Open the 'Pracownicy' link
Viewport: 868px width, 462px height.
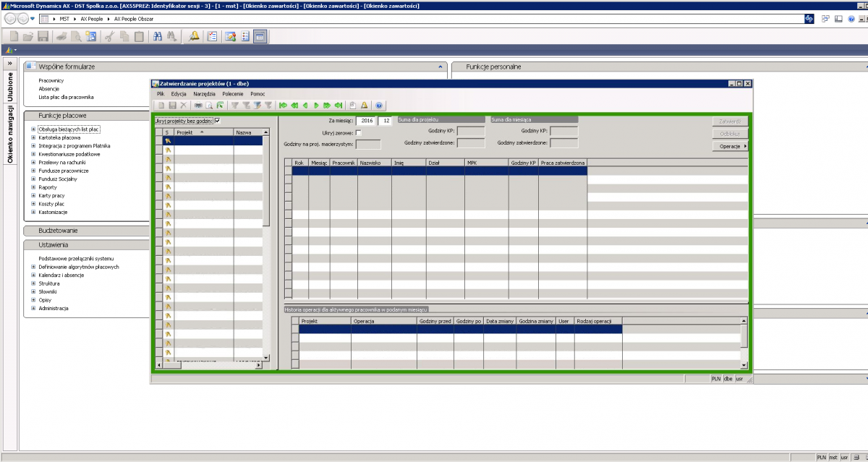(x=51, y=80)
